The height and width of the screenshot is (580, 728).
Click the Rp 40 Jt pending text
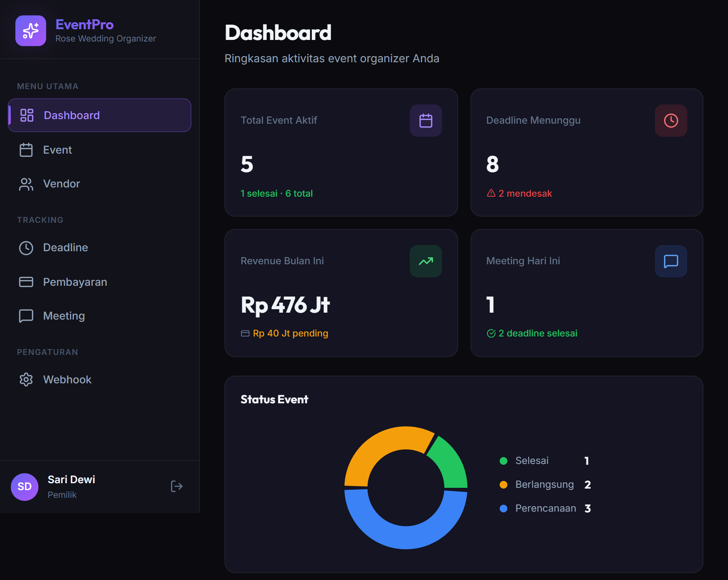(290, 333)
